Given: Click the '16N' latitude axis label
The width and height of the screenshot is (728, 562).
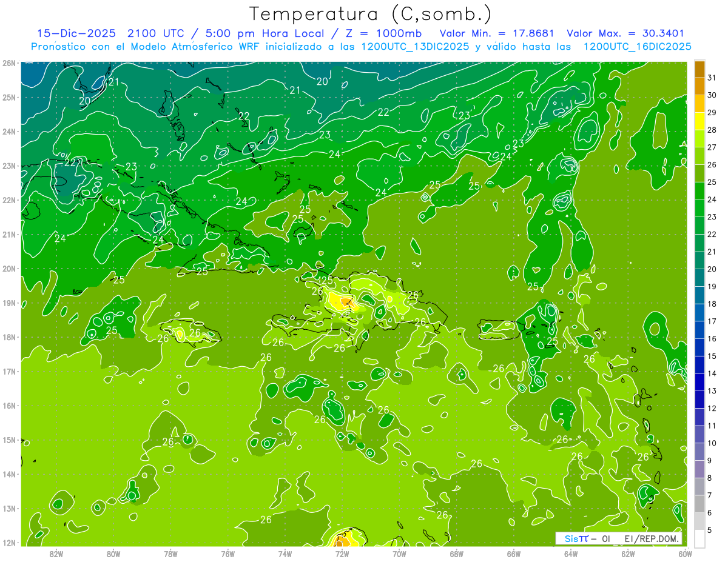Looking at the screenshot, I should tap(9, 406).
